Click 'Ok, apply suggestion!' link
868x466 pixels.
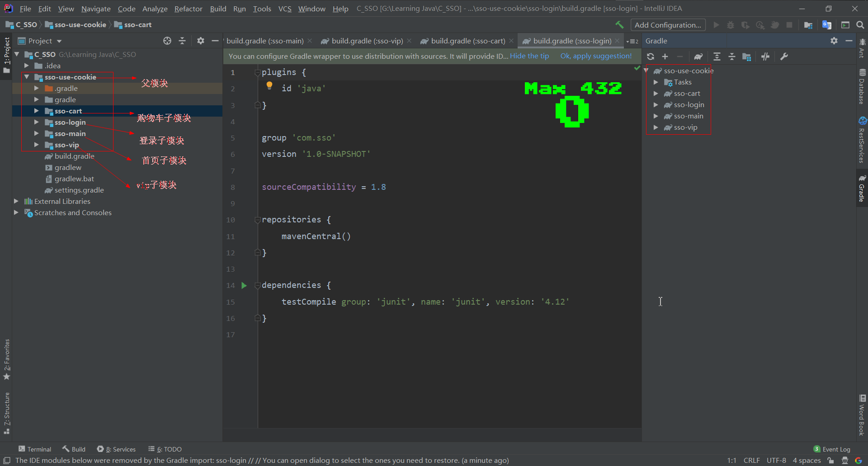coord(596,56)
